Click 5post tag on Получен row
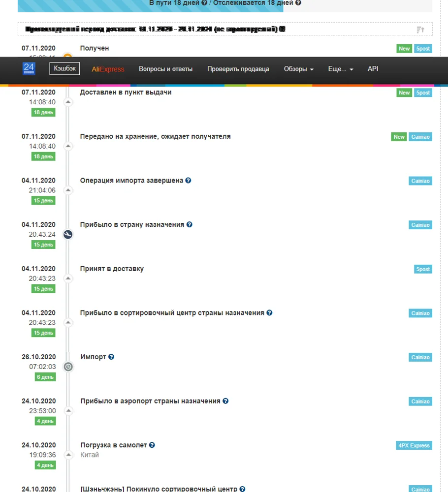Image resolution: width=448 pixels, height=492 pixels. click(423, 49)
